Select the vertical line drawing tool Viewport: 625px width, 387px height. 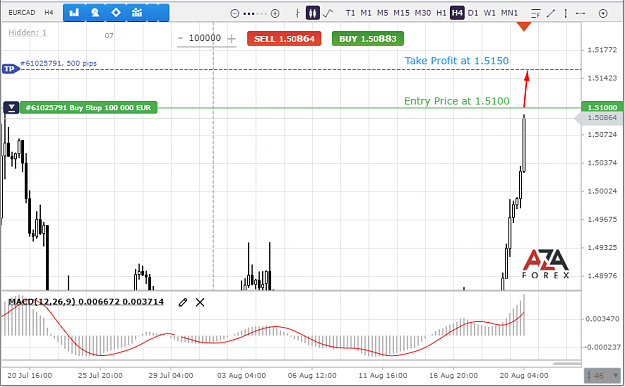pyautogui.click(x=566, y=13)
